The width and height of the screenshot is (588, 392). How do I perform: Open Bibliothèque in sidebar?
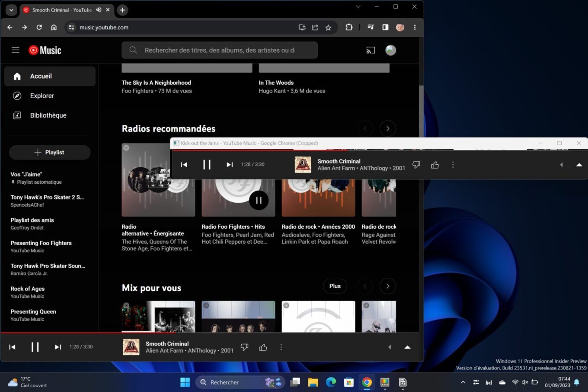50,115
